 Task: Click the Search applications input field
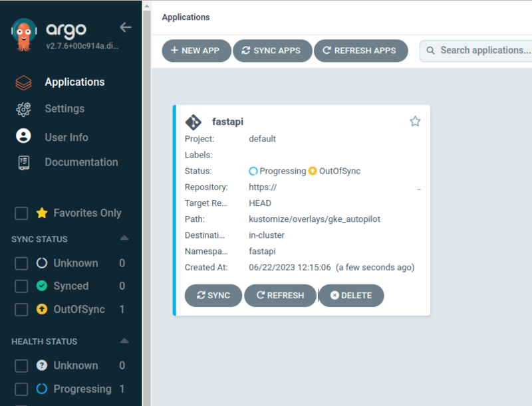tap(475, 51)
